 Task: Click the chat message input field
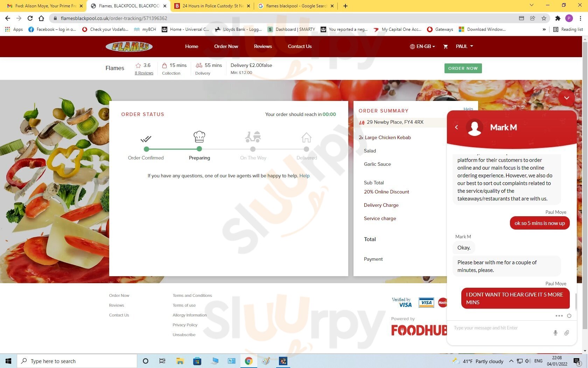click(500, 328)
